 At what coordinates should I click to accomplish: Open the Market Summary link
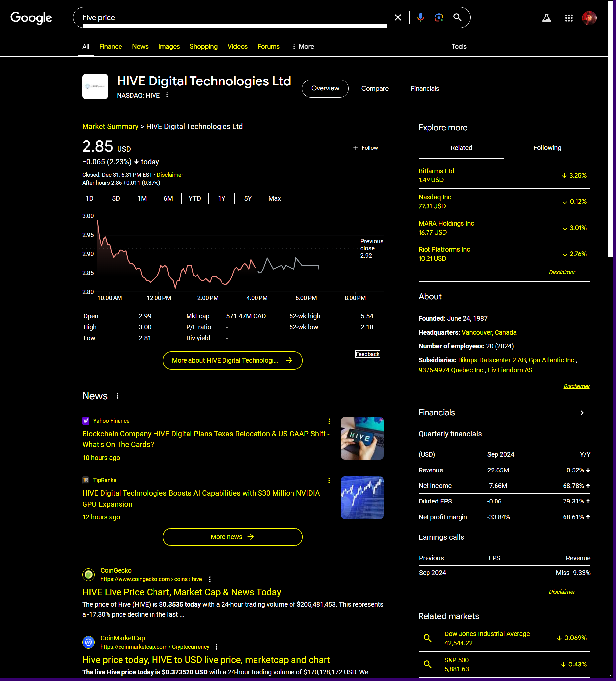[x=110, y=126]
